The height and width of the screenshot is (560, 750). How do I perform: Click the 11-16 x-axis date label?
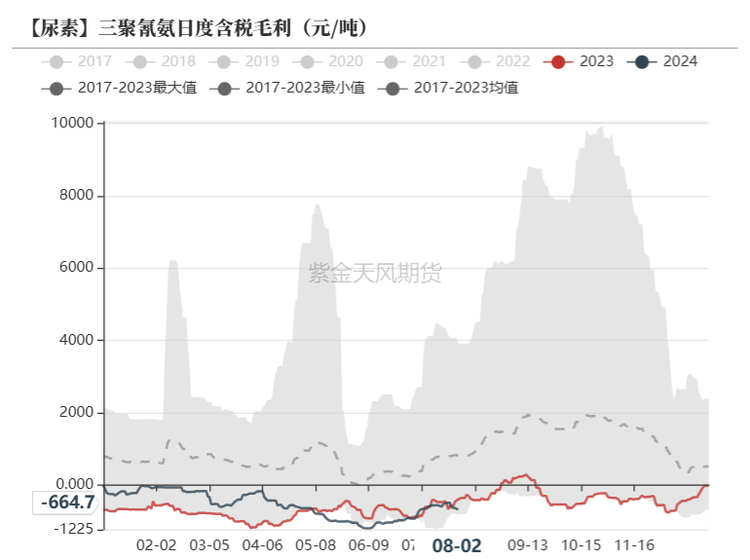[634, 545]
